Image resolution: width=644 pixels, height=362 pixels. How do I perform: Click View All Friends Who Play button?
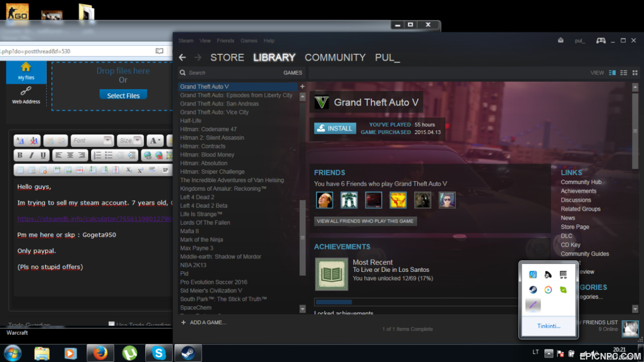pos(365,221)
